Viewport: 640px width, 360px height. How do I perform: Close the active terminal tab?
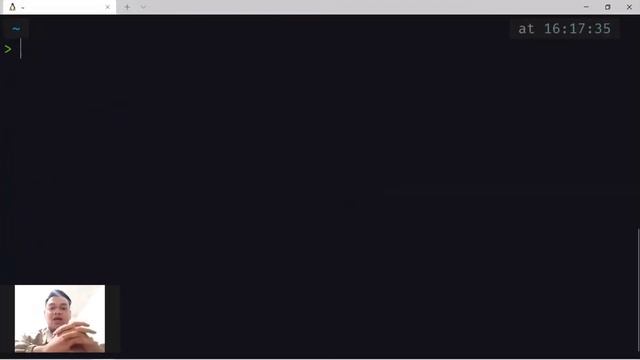108,7
